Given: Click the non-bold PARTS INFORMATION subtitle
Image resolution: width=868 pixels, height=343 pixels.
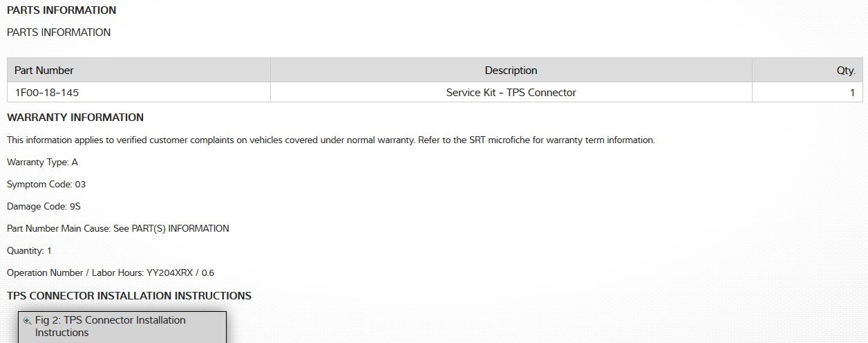Looking at the screenshot, I should 59,33.
